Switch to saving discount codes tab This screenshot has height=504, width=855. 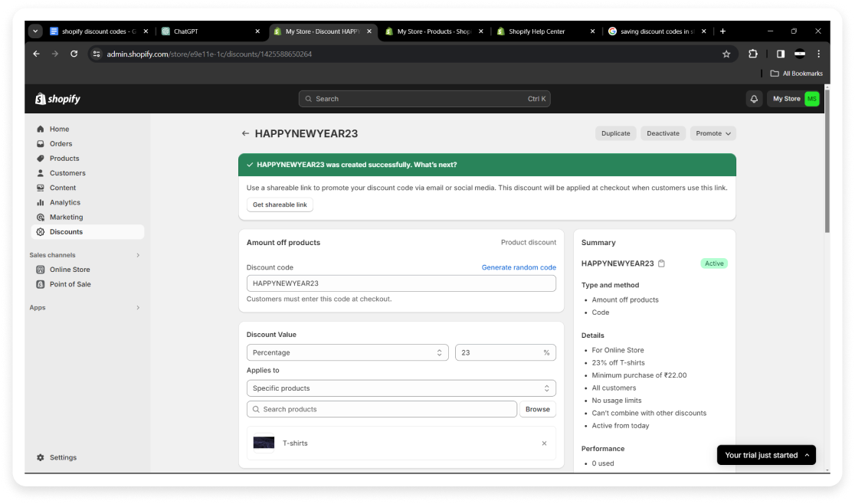(x=656, y=31)
